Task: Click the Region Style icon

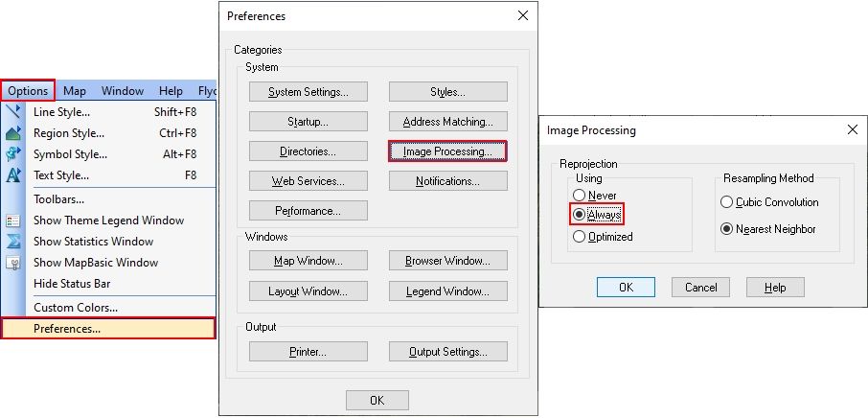Action: (12, 133)
